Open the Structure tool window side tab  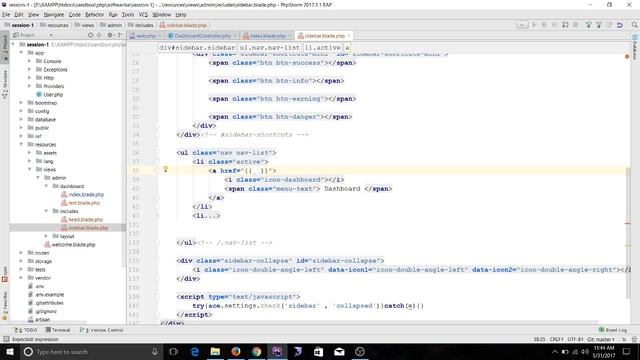click(x=5, y=84)
